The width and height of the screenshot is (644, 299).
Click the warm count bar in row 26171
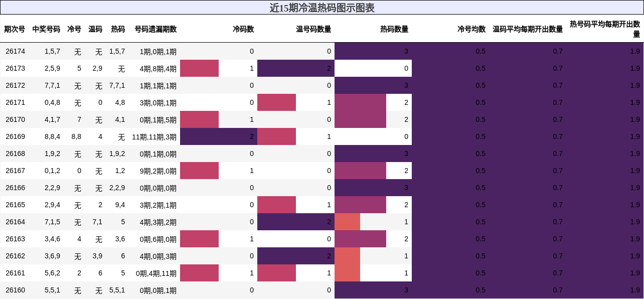[276, 102]
